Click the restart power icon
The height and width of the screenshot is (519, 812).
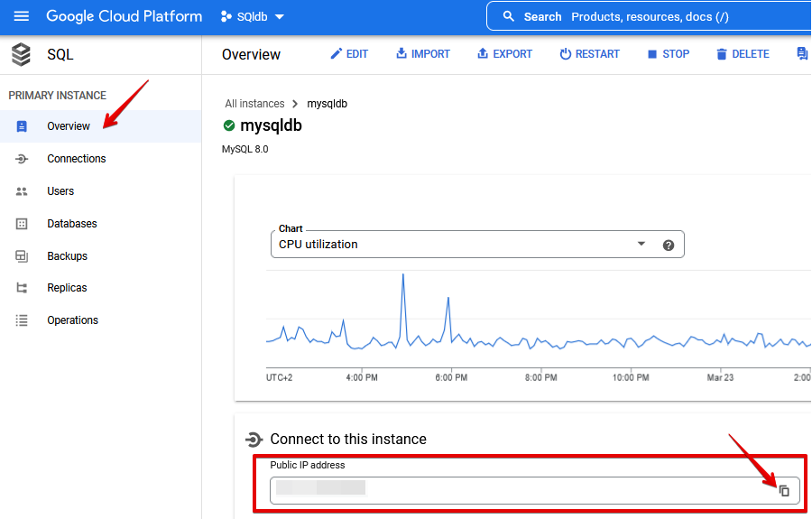pyautogui.click(x=566, y=54)
